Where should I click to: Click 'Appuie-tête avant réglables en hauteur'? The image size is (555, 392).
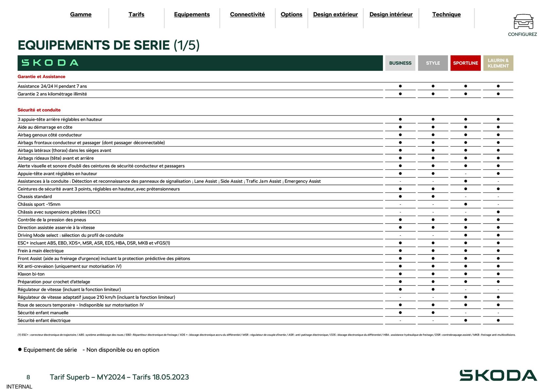click(x=58, y=174)
